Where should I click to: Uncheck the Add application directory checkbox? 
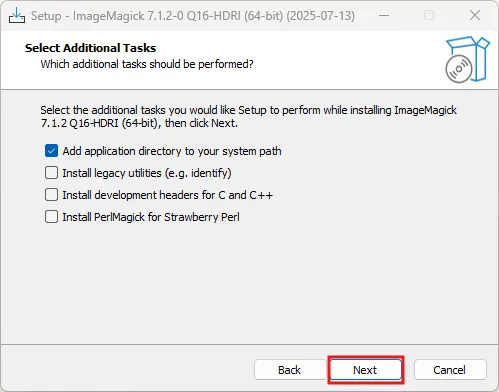(51, 151)
